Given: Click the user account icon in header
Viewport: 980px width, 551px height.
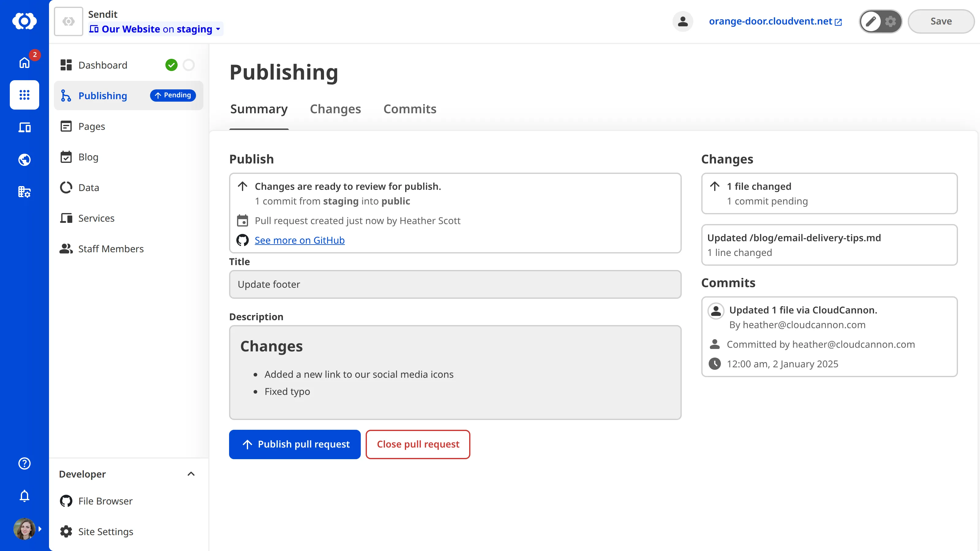Looking at the screenshot, I should coord(683,21).
